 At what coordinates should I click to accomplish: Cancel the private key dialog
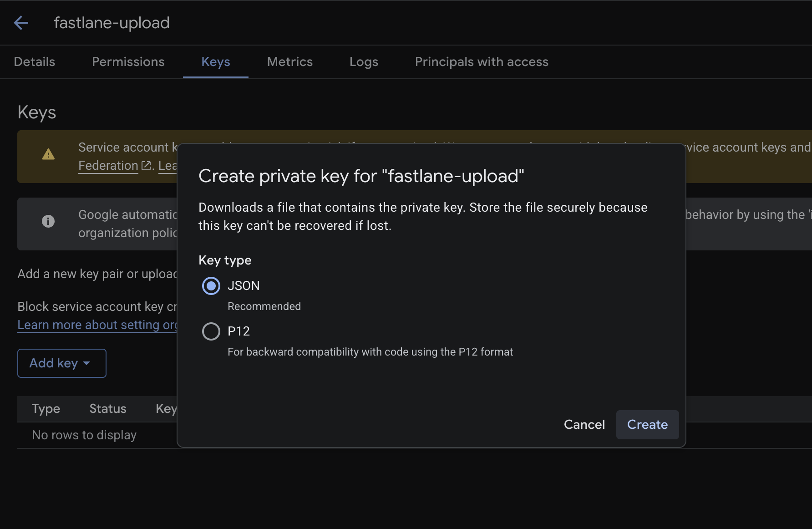click(x=584, y=425)
